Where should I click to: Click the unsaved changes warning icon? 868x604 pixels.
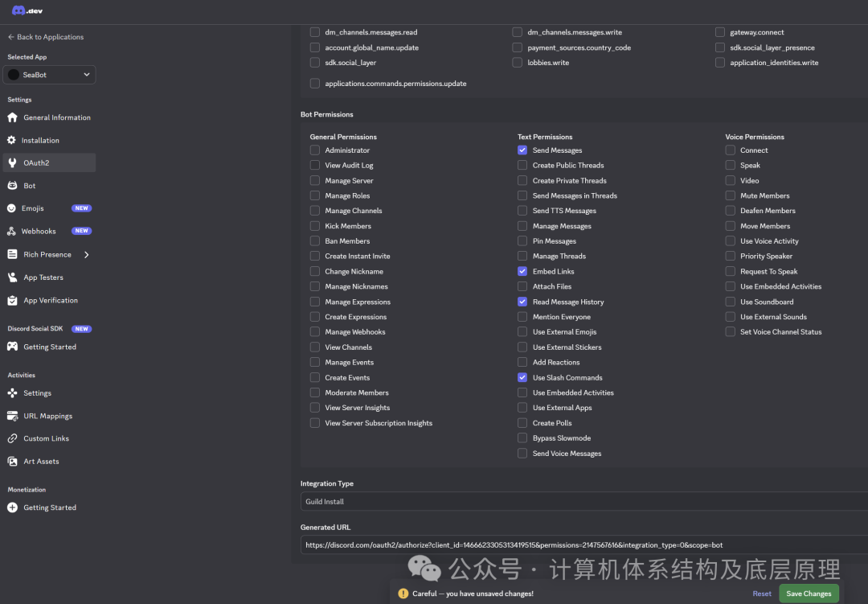(x=403, y=594)
